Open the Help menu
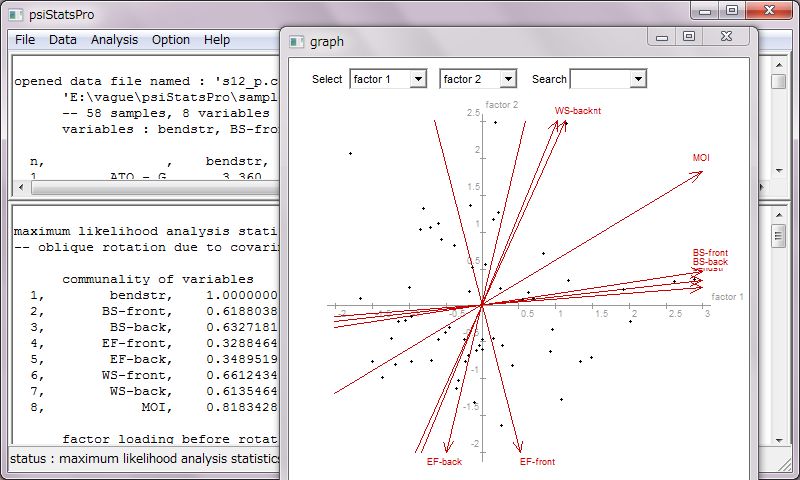Image resolution: width=800 pixels, height=480 pixels. point(217,40)
